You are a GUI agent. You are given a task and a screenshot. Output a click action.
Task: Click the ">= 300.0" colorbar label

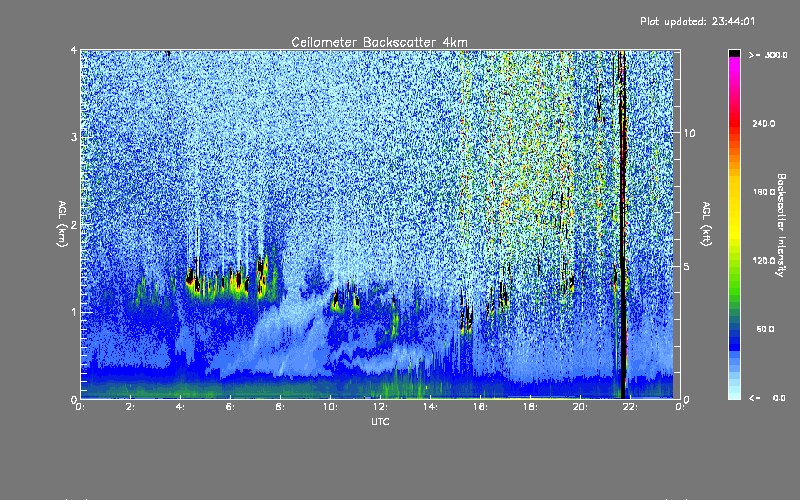768,55
